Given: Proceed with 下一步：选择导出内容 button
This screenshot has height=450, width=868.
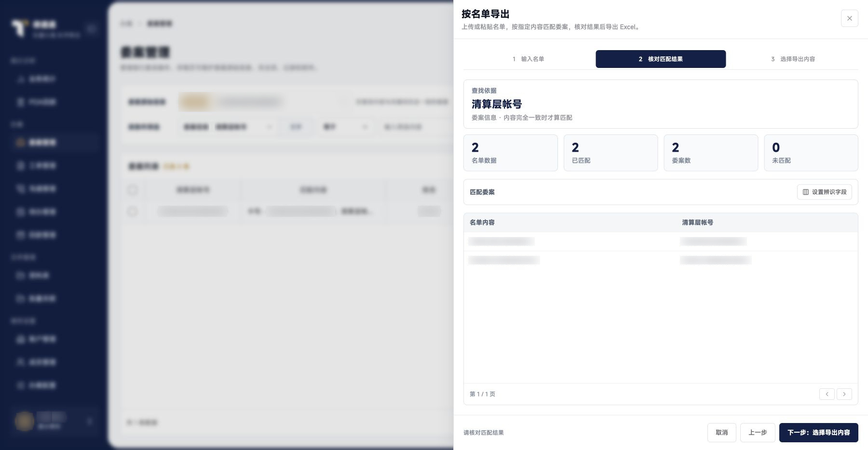Looking at the screenshot, I should click(818, 433).
